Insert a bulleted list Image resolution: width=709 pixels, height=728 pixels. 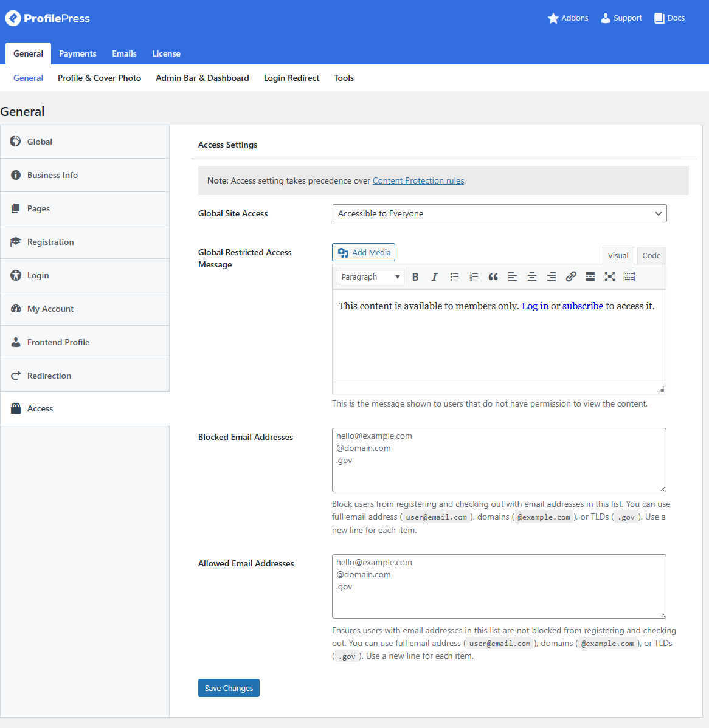pyautogui.click(x=454, y=277)
